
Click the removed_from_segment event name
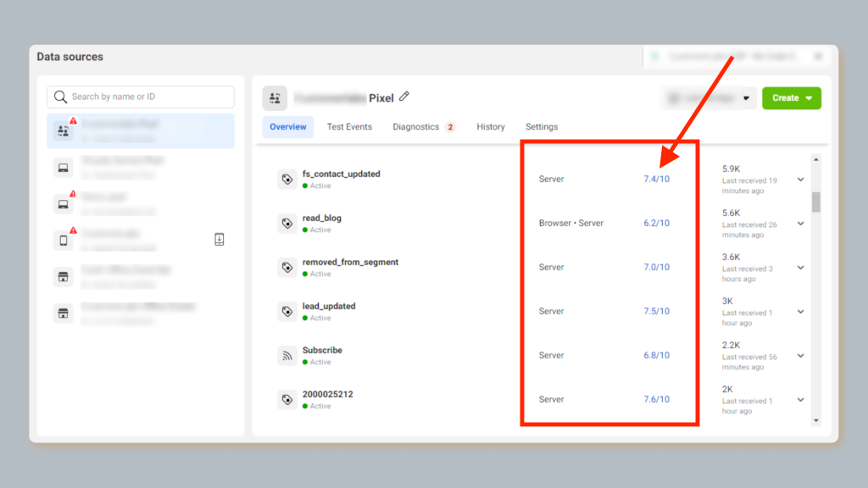point(350,263)
